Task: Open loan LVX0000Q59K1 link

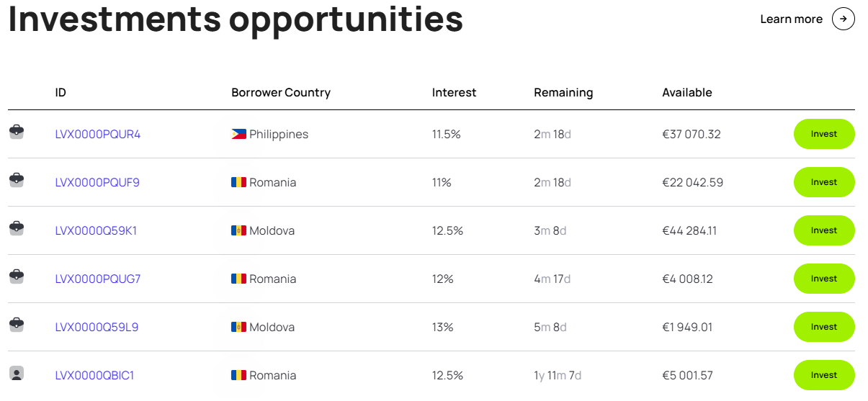Action: [96, 231]
